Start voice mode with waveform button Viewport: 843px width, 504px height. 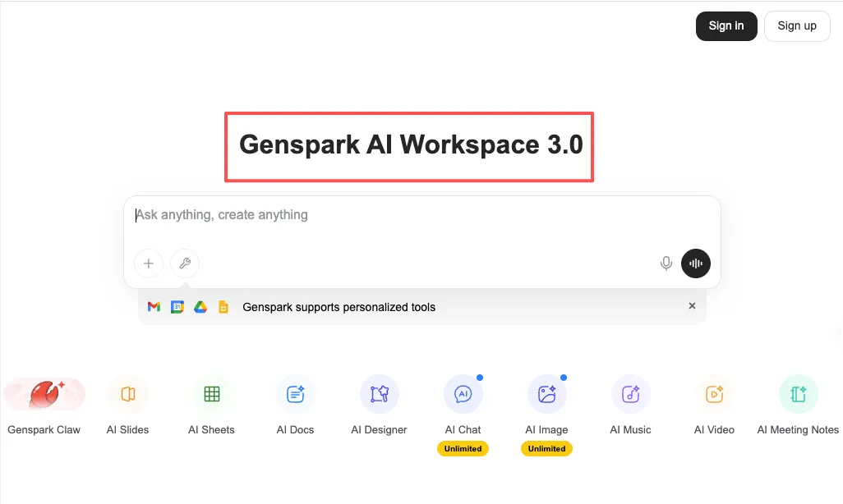click(696, 263)
